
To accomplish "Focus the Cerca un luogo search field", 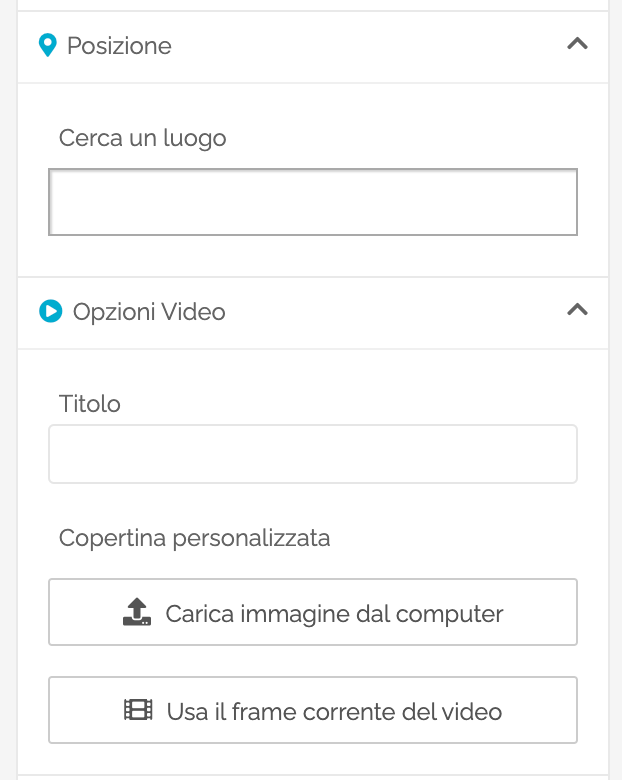I will (x=312, y=202).
